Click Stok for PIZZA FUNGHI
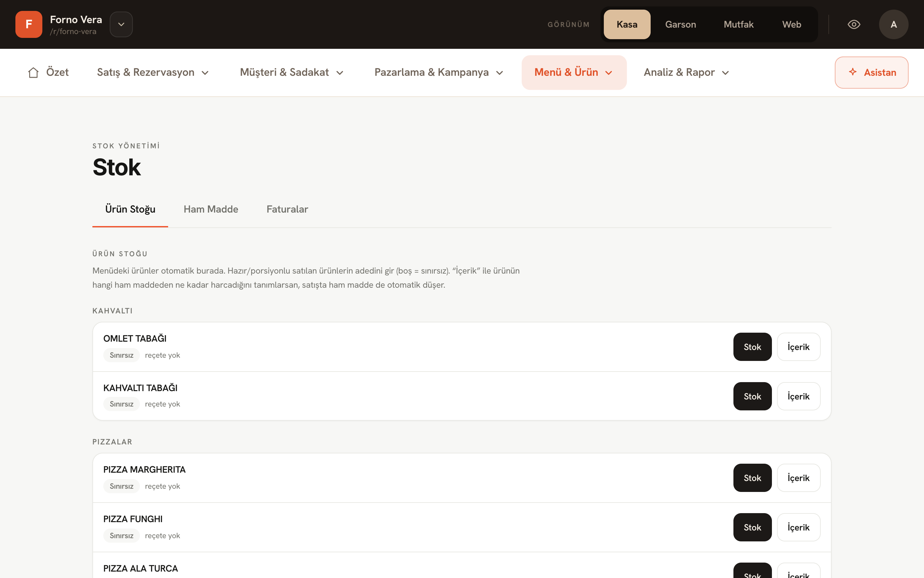 (x=752, y=527)
